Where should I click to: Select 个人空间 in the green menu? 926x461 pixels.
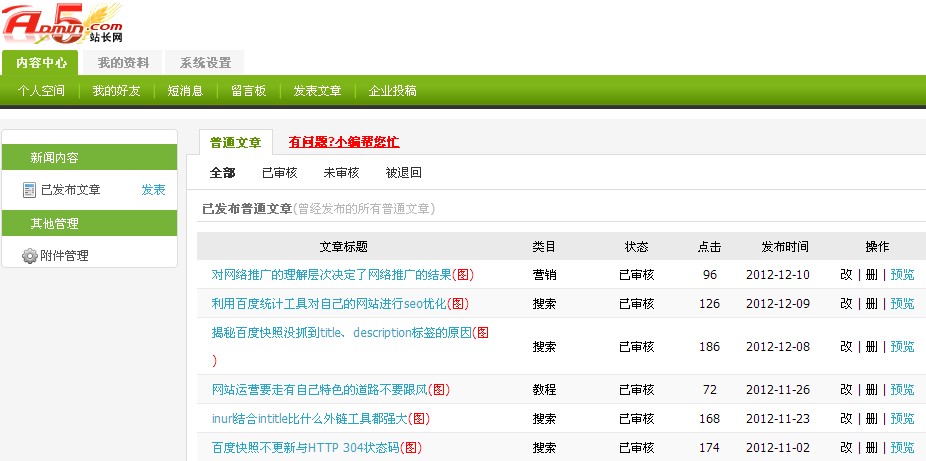point(41,91)
